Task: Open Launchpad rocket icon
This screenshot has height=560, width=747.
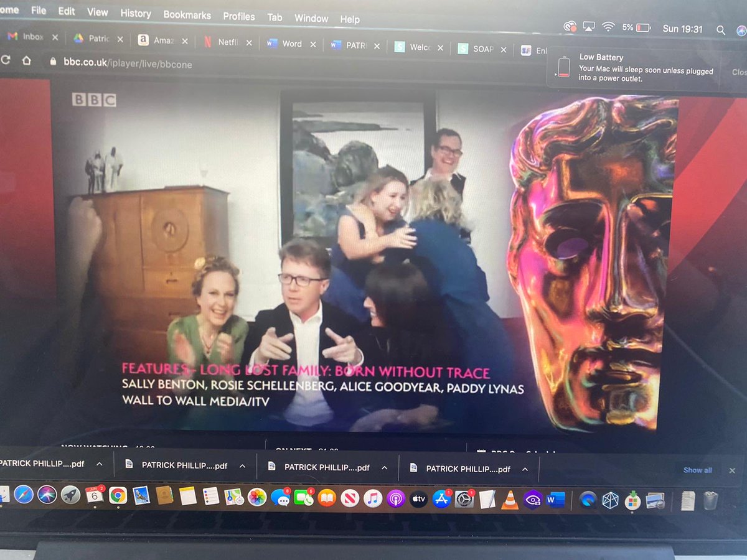Action: click(70, 495)
